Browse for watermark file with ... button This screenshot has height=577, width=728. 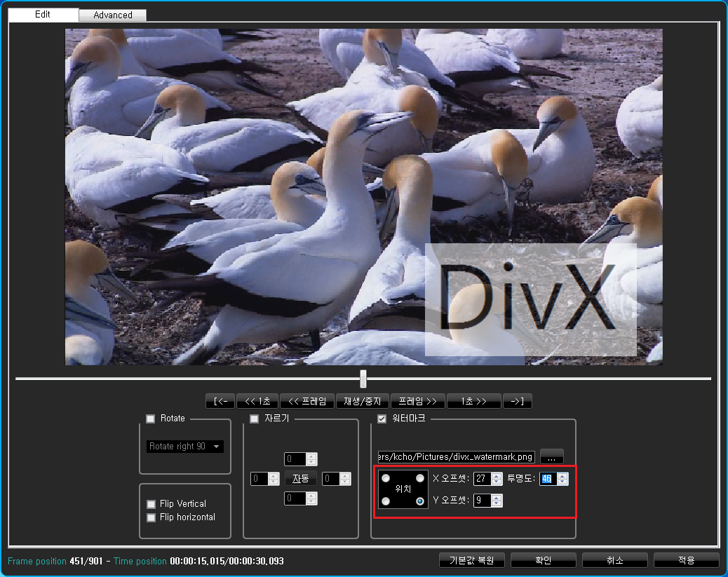(x=551, y=457)
